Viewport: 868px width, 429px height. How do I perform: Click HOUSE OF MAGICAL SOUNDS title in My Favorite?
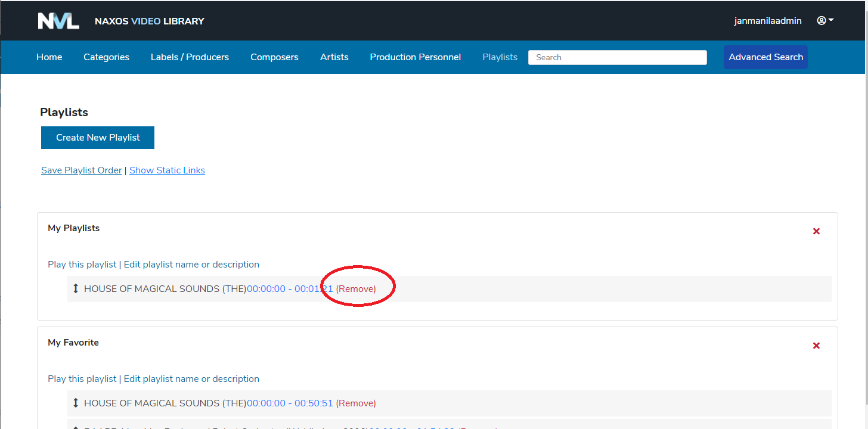[x=165, y=403]
